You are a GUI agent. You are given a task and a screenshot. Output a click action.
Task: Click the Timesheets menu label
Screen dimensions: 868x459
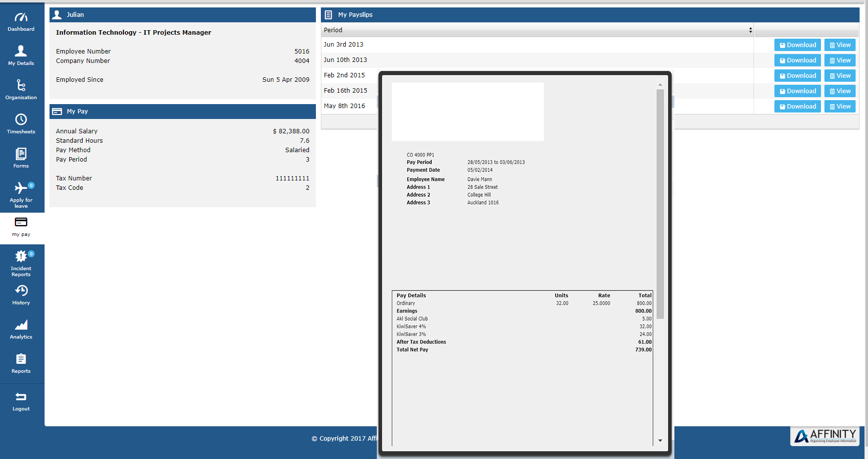click(x=21, y=132)
